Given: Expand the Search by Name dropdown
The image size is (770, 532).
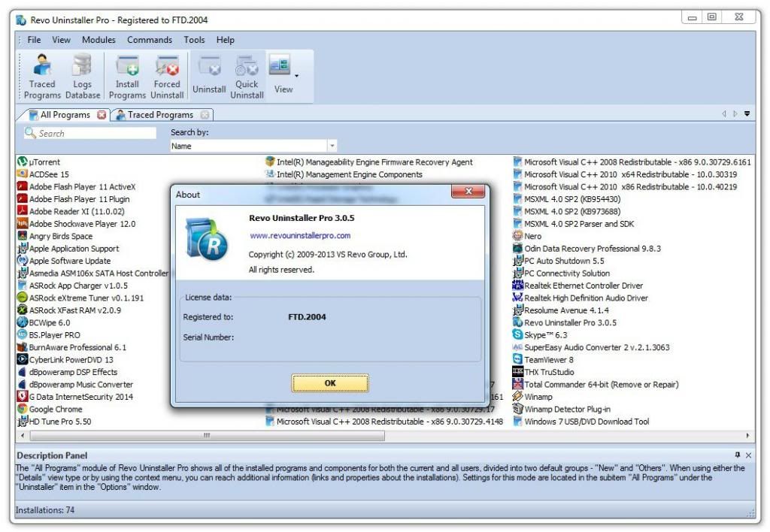Looking at the screenshot, I should click(332, 147).
